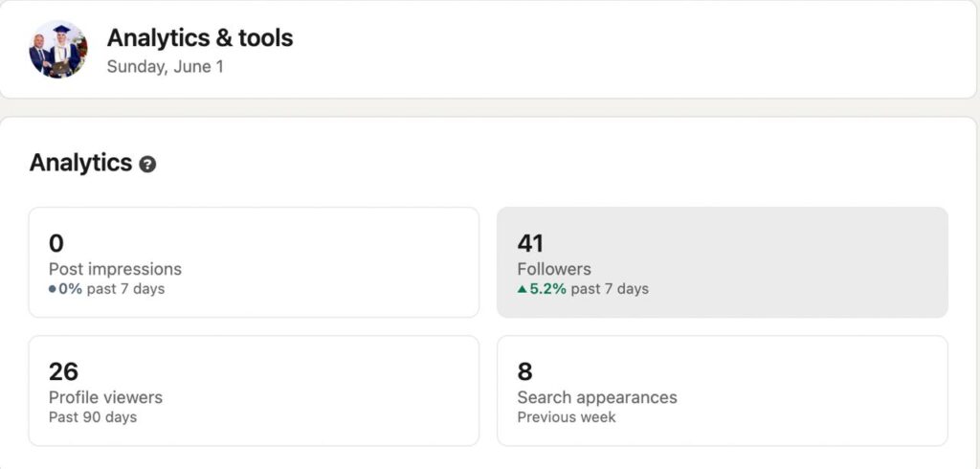This screenshot has height=469, width=980.
Task: Click the gray dot impressions trend icon
Action: coord(53,289)
